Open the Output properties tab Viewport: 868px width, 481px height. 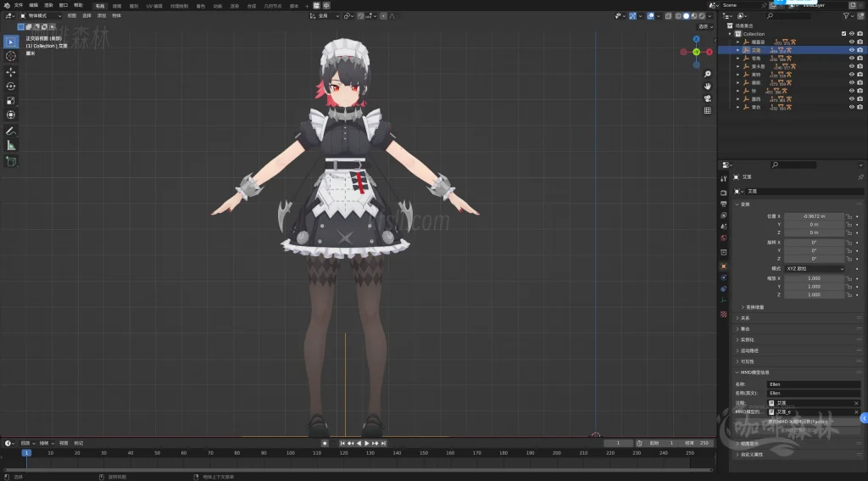pyautogui.click(x=724, y=204)
